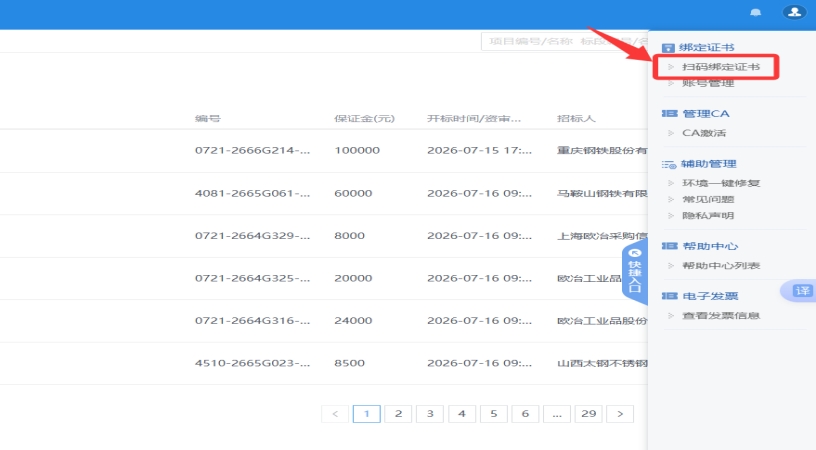Choose 环境一键修复 menu entry
The width and height of the screenshot is (816, 450).
pyautogui.click(x=721, y=183)
